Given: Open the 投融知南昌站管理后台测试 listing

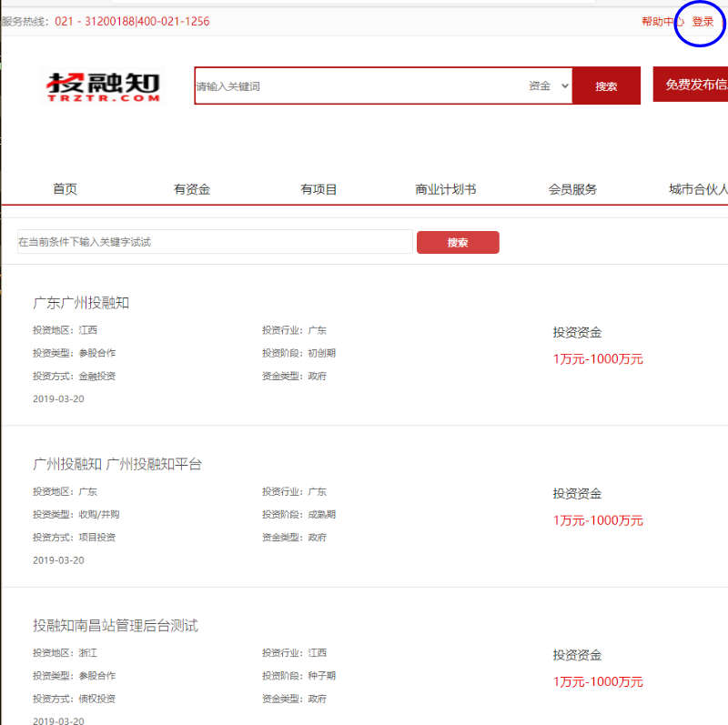Looking at the screenshot, I should coord(116,626).
